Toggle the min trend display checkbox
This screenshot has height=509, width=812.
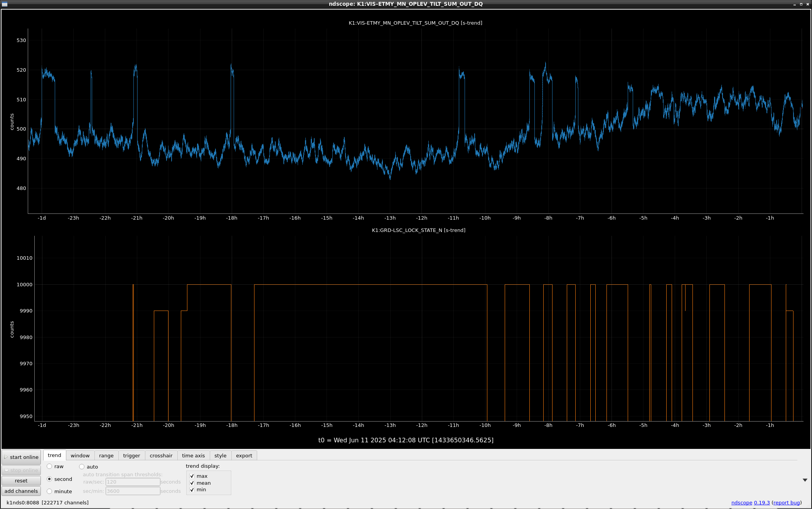(x=192, y=490)
